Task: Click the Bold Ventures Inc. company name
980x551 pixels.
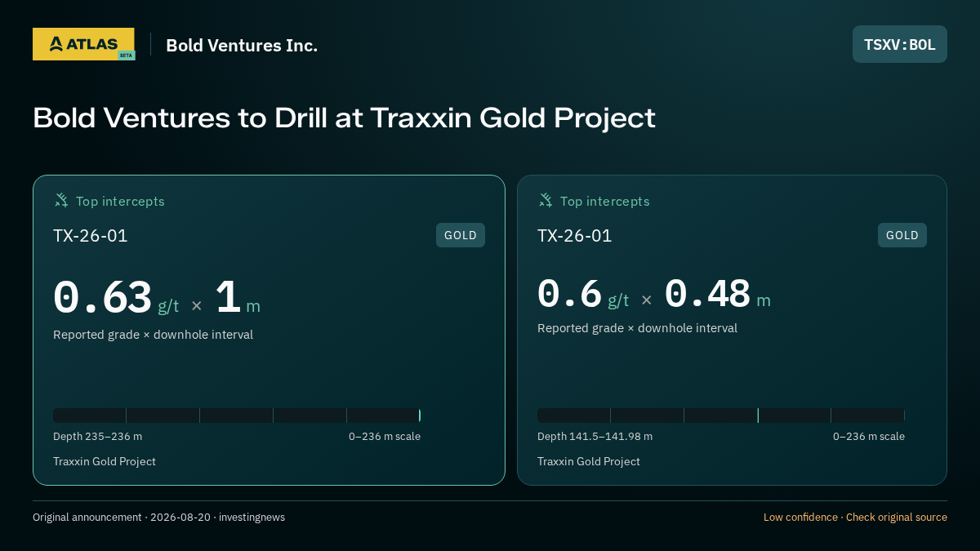Action: [242, 46]
